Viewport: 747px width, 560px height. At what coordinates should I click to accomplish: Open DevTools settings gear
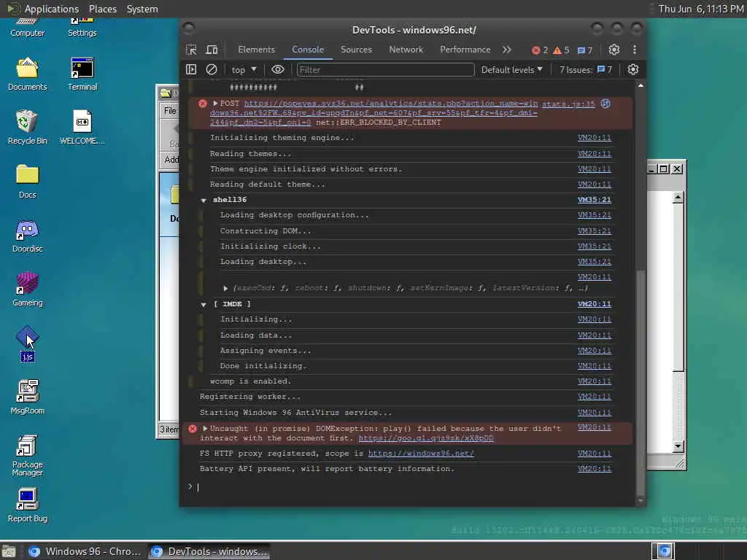(x=614, y=50)
